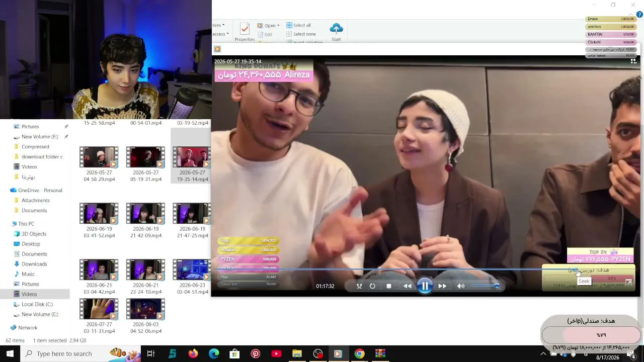Select video 2026-08-03 04-52-06.mp4

[146, 317]
